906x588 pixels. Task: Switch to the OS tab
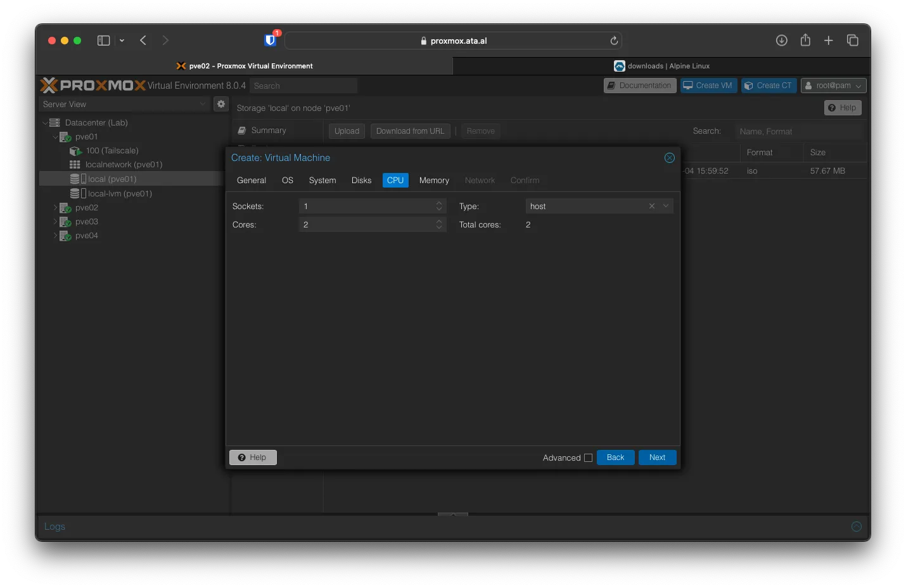[288, 181]
